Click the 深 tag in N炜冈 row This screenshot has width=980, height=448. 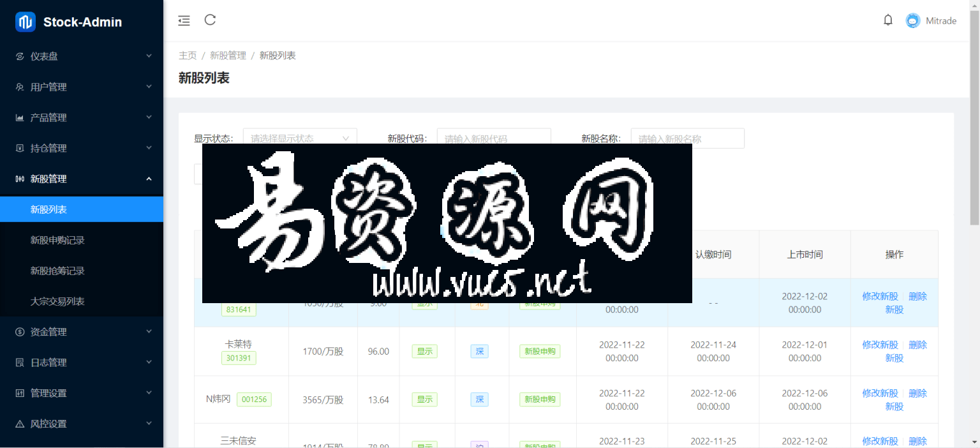tap(480, 399)
